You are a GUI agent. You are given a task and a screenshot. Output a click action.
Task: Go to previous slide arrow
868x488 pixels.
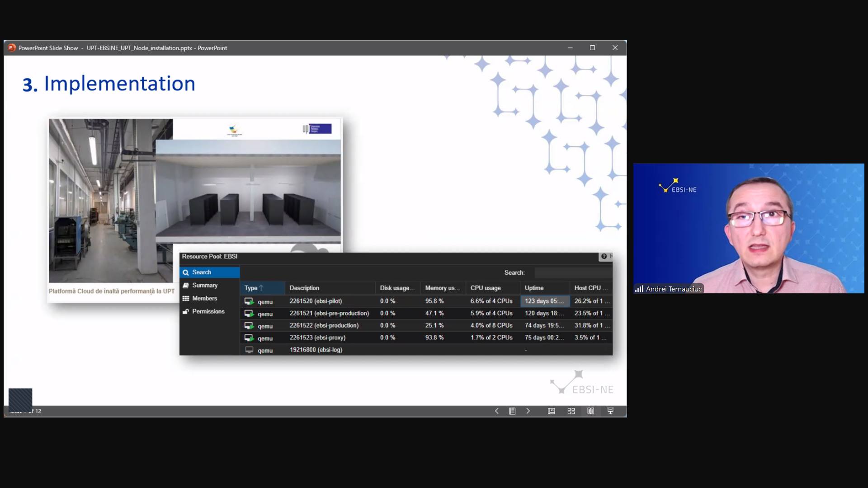pyautogui.click(x=496, y=411)
